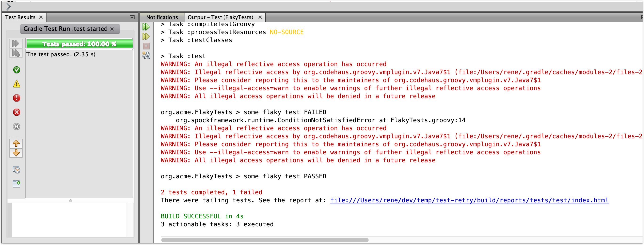This screenshot has width=644, height=245.
Task: Click the horizontal scrollbar of Output window
Action: pyautogui.click(x=265, y=240)
